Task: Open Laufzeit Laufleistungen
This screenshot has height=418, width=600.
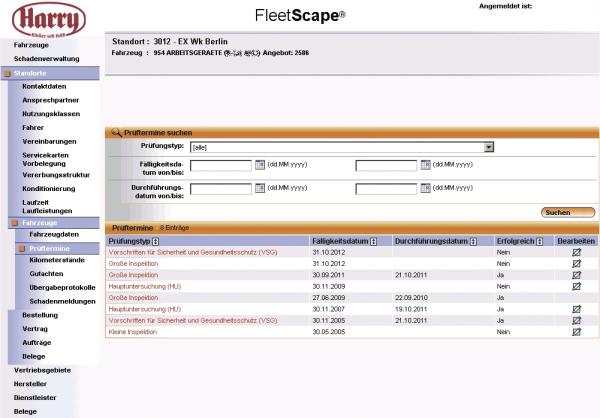Action: (x=47, y=207)
